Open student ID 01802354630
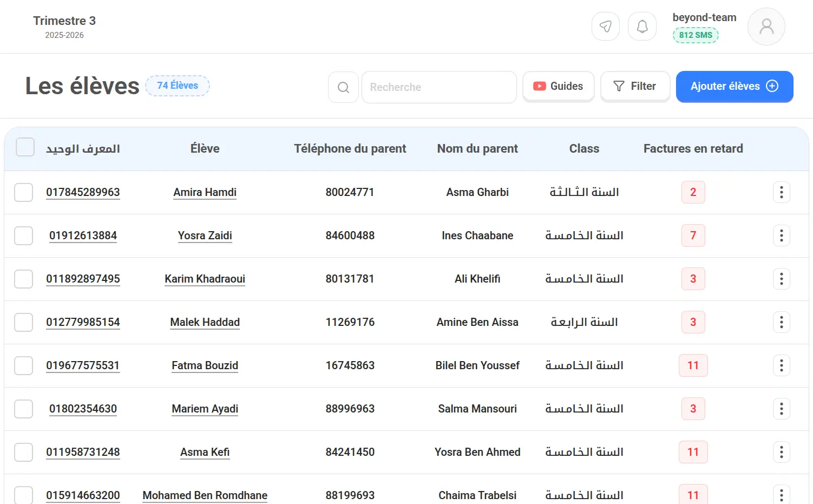This screenshot has height=504, width=813. 83,409
